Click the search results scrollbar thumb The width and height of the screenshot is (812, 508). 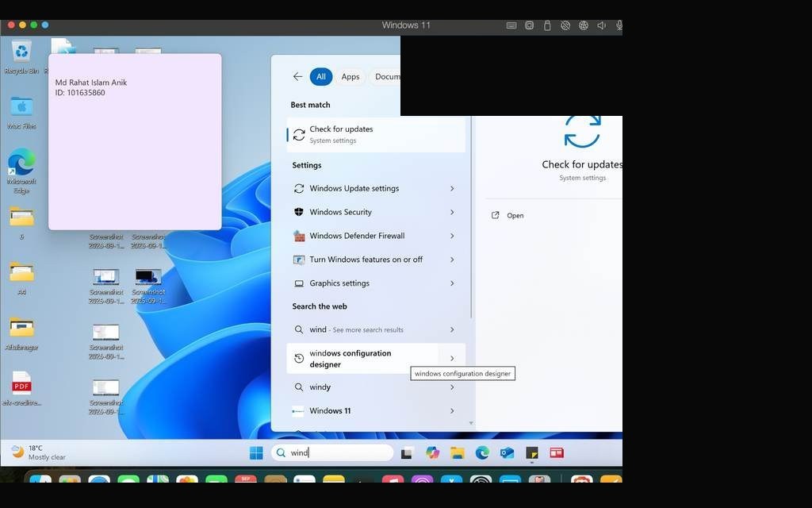471,217
